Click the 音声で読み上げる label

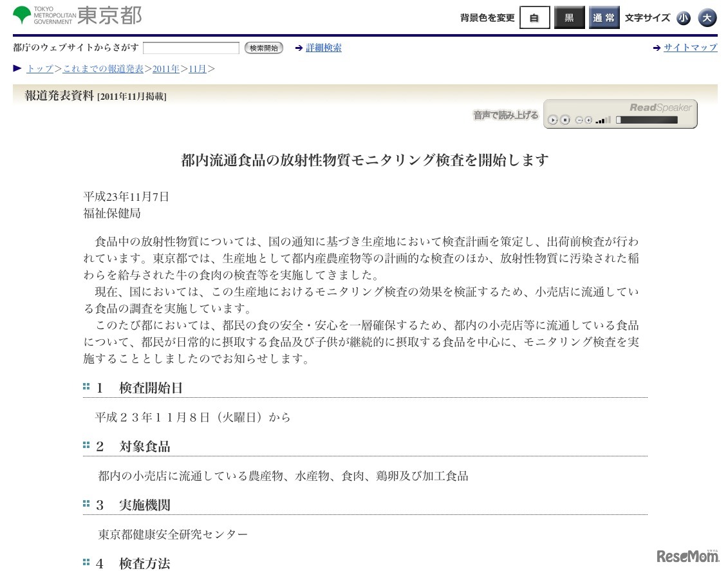505,115
